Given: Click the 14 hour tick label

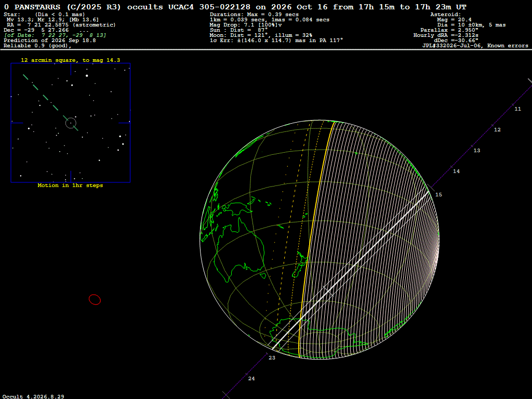Looking at the screenshot, I should point(456,171).
